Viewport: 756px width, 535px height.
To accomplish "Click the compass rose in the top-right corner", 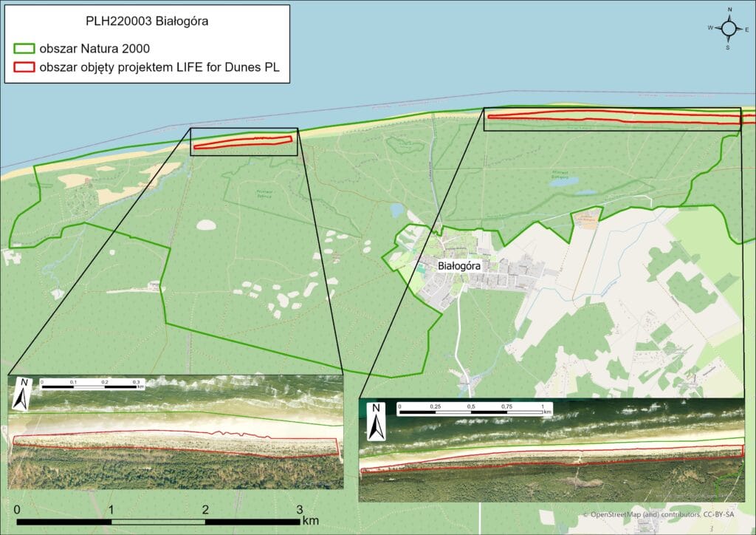I will [729, 28].
